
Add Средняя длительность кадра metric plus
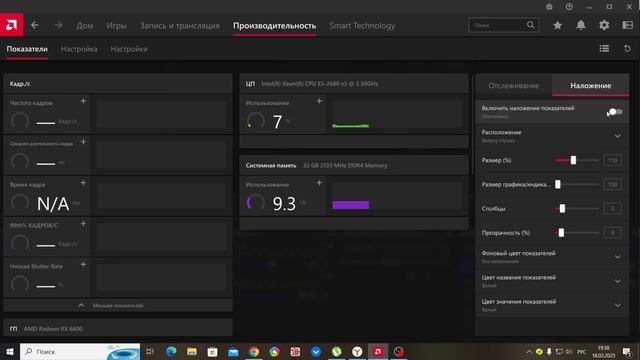tap(83, 142)
